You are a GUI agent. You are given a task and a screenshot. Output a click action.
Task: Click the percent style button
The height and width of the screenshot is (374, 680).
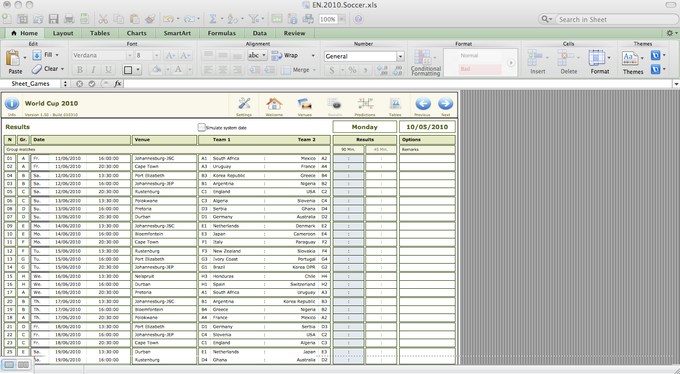(x=353, y=70)
